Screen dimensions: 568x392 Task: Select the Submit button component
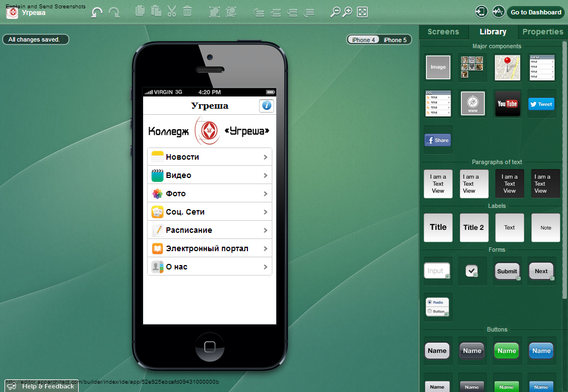[507, 271]
